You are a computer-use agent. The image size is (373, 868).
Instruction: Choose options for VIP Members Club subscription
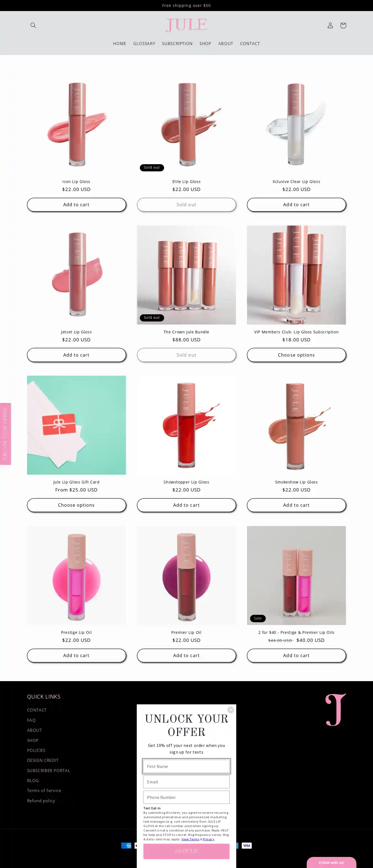(x=296, y=355)
